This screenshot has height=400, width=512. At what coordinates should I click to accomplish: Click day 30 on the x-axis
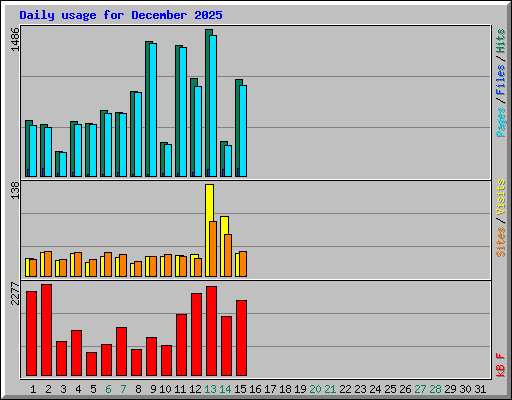465,389
